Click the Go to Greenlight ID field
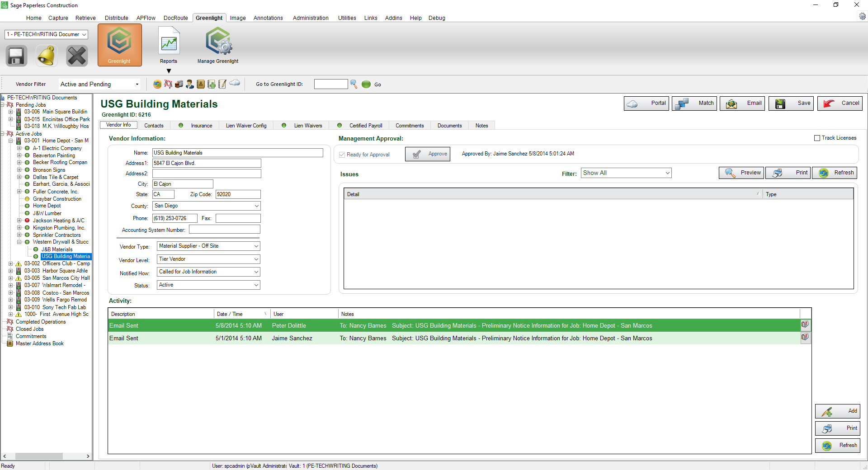868x470 pixels. (331, 84)
